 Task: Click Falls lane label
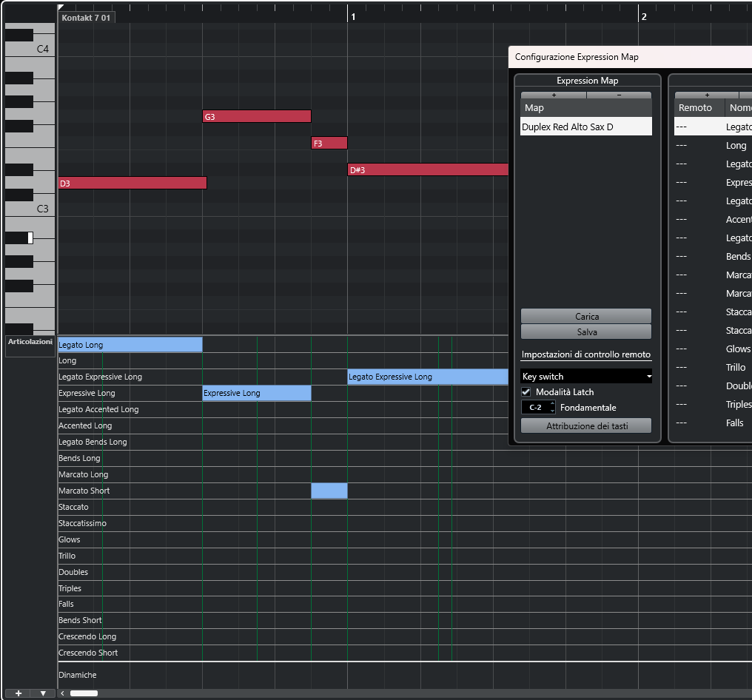[x=66, y=604]
